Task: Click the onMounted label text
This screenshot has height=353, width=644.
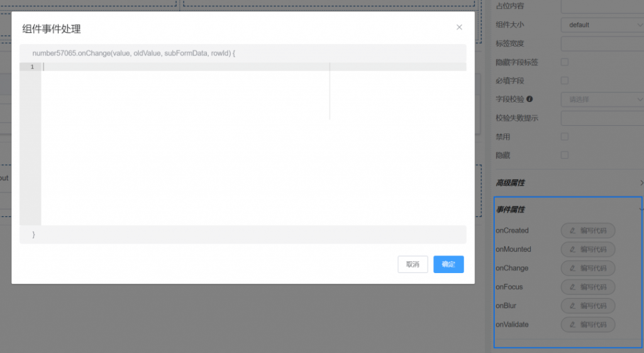Action: coord(513,249)
